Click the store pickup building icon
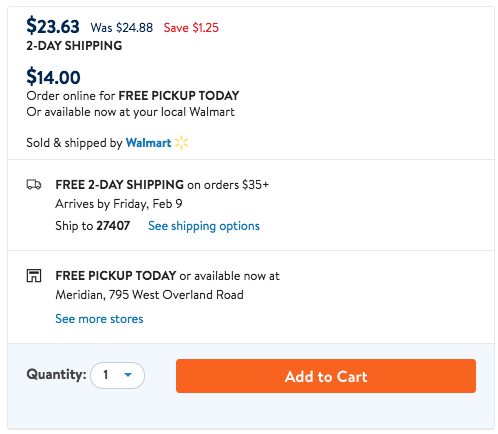The image size is (498, 434). click(34, 276)
